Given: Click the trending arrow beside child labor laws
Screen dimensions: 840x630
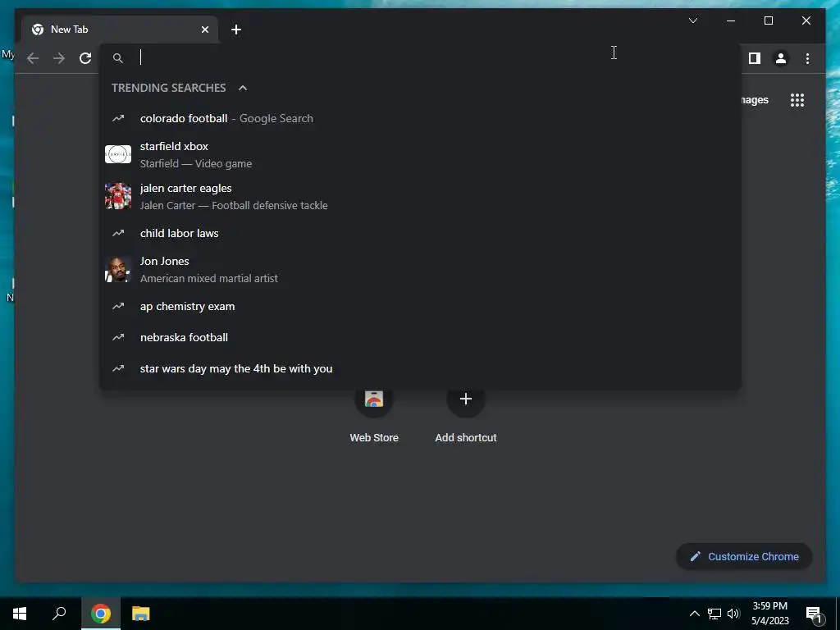Looking at the screenshot, I should click(x=118, y=233).
